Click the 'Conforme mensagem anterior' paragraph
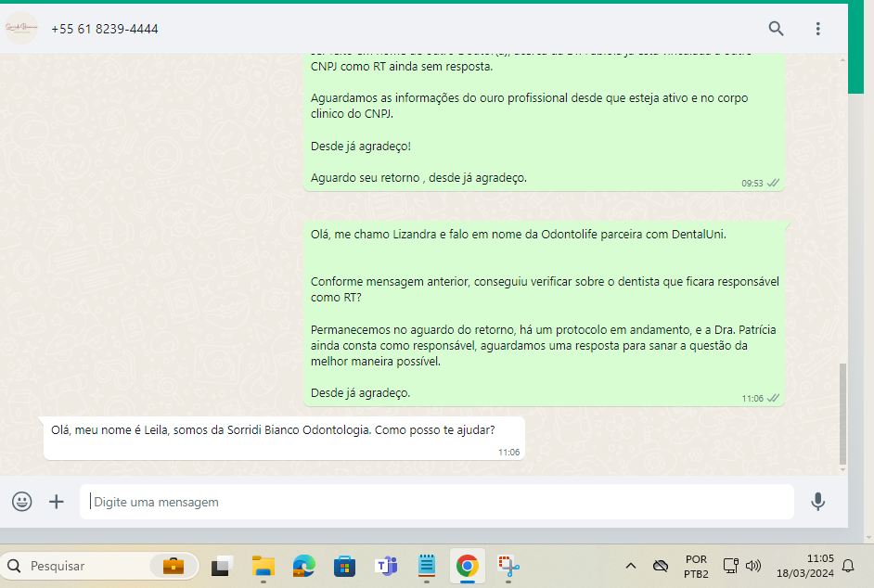Image resolution: width=874 pixels, height=588 pixels. pos(545,289)
